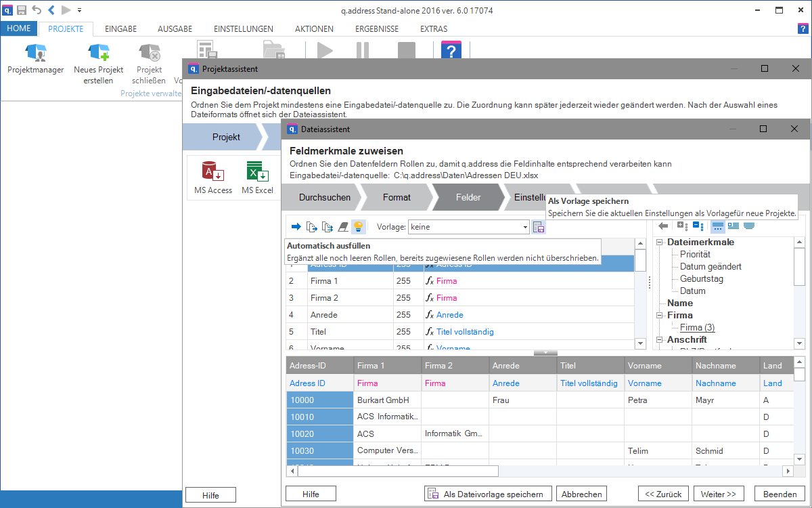Screen dimensions: 812x508
Task: Select the MS Access data source icon
Action: (x=213, y=177)
